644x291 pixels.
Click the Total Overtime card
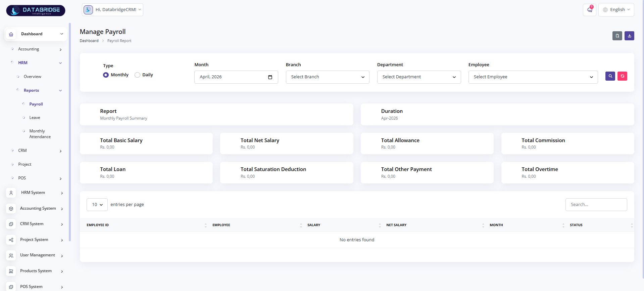[x=567, y=173]
